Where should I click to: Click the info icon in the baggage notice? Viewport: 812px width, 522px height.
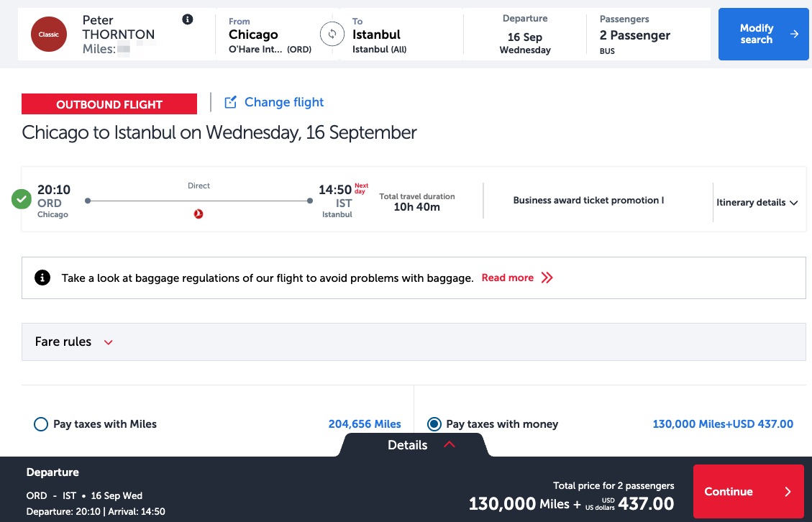42,277
